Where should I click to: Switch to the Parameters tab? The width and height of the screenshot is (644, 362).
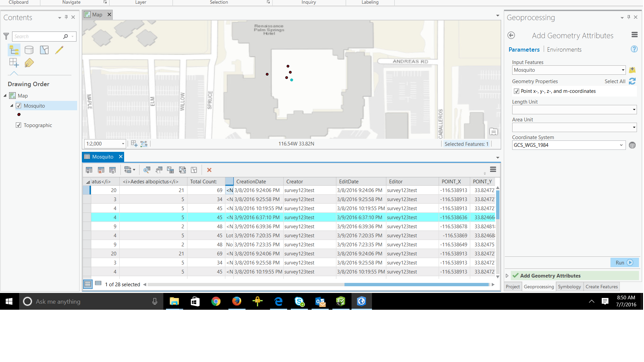(x=524, y=50)
